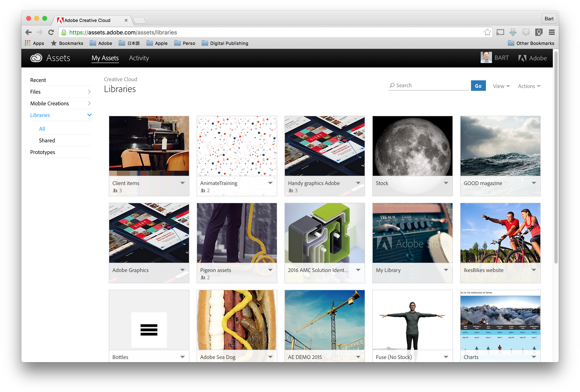The image size is (580, 392).
Task: Open the IkesBikes website cyclists thumbnail
Action: pyautogui.click(x=500, y=233)
